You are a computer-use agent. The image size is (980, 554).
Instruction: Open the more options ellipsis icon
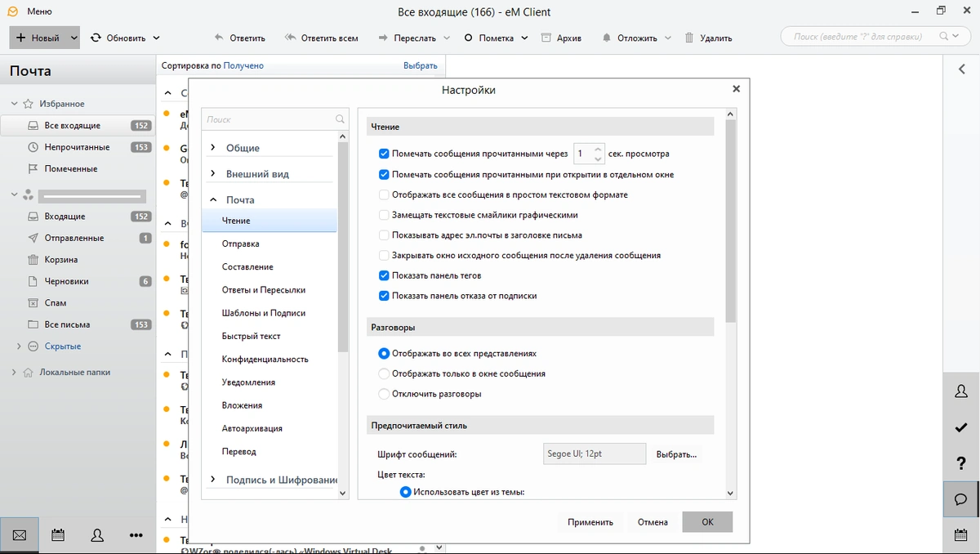[x=136, y=535]
